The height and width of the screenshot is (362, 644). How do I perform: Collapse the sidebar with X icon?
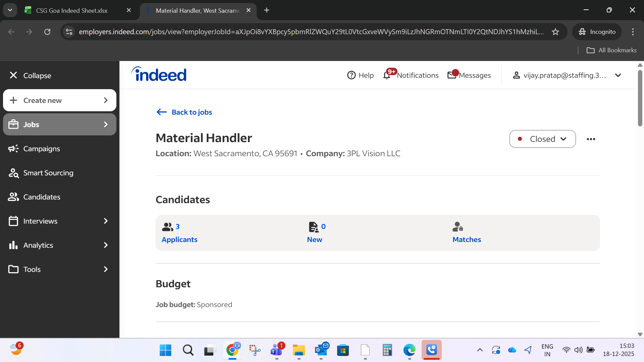click(13, 75)
